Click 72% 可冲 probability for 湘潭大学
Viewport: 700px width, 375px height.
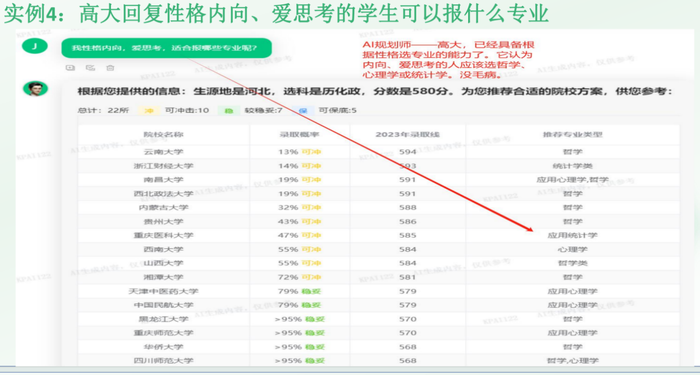coord(299,277)
